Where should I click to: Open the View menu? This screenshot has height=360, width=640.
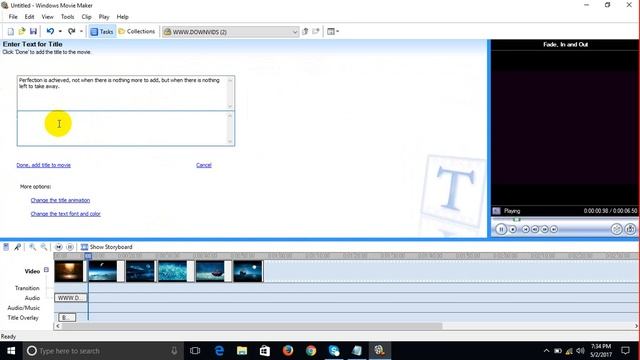(x=47, y=17)
